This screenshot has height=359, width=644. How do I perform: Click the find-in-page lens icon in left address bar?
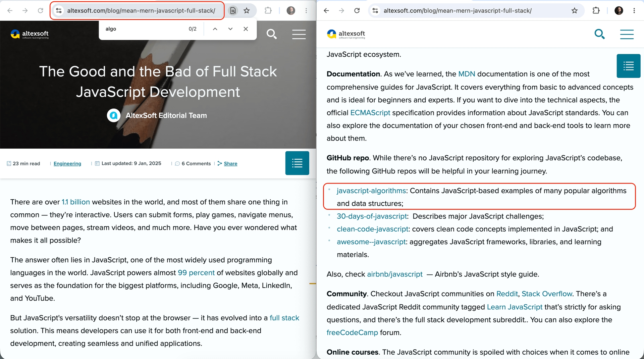[233, 11]
